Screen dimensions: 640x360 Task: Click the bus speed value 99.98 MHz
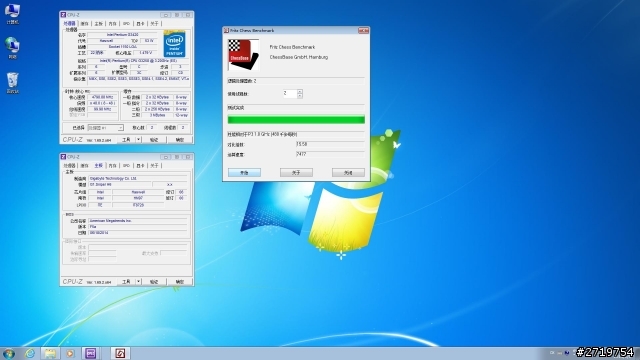[x=102, y=109]
